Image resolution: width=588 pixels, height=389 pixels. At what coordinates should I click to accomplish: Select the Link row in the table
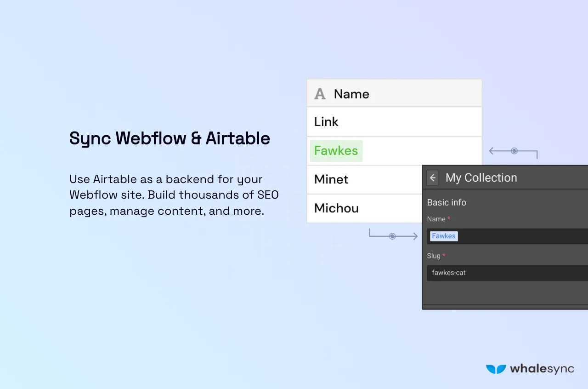pos(394,122)
